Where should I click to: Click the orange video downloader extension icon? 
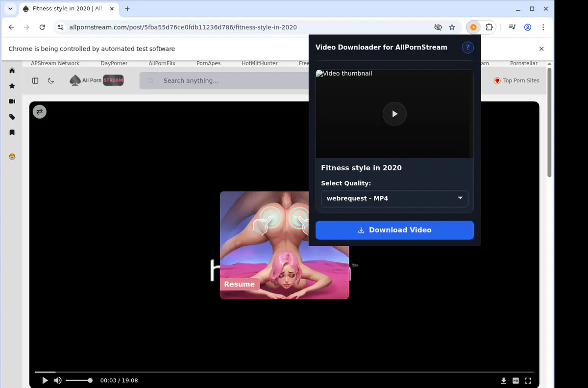coord(473,27)
